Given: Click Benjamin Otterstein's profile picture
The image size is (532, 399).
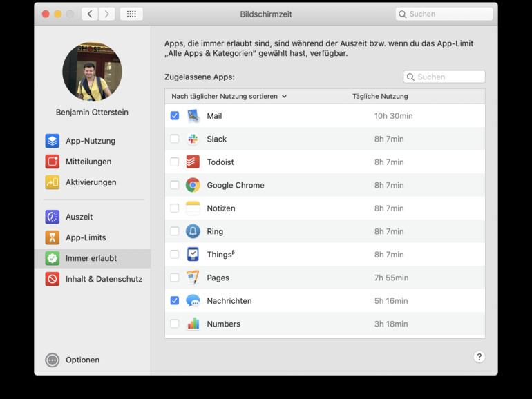Looking at the screenshot, I should click(92, 72).
